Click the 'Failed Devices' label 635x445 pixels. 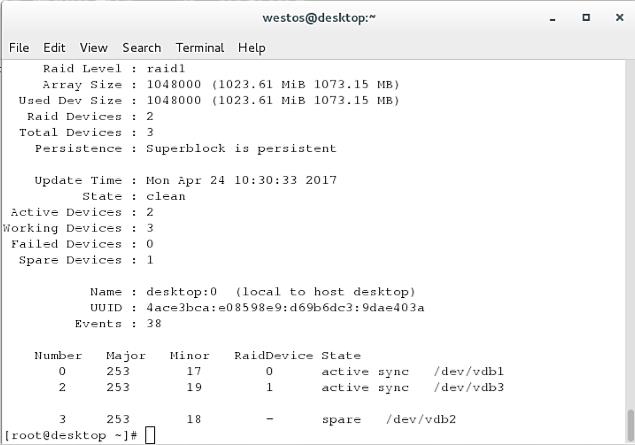pyautogui.click(x=66, y=244)
